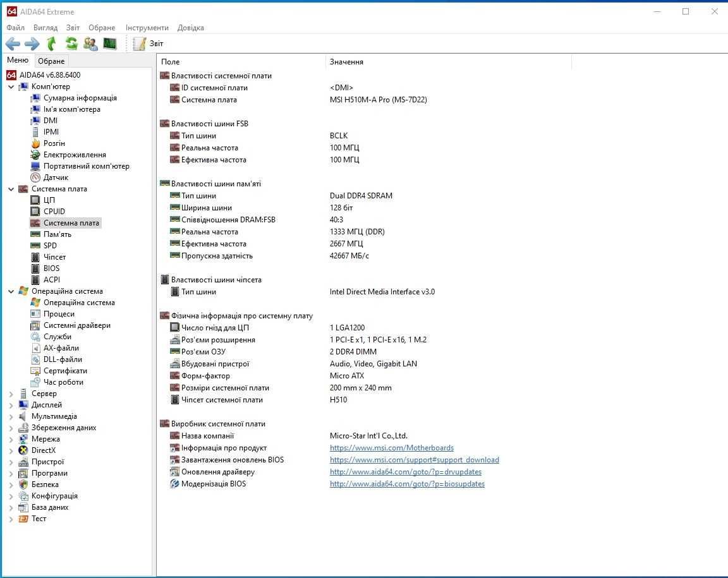The image size is (728, 578).
Task: Open Системні драйвери tree item
Action: pyautogui.click(x=77, y=325)
